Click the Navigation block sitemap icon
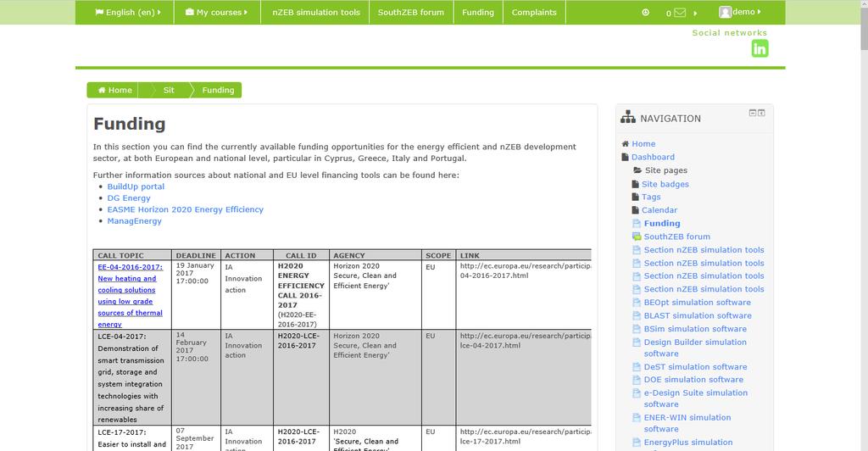This screenshot has width=868, height=451. pyautogui.click(x=628, y=117)
